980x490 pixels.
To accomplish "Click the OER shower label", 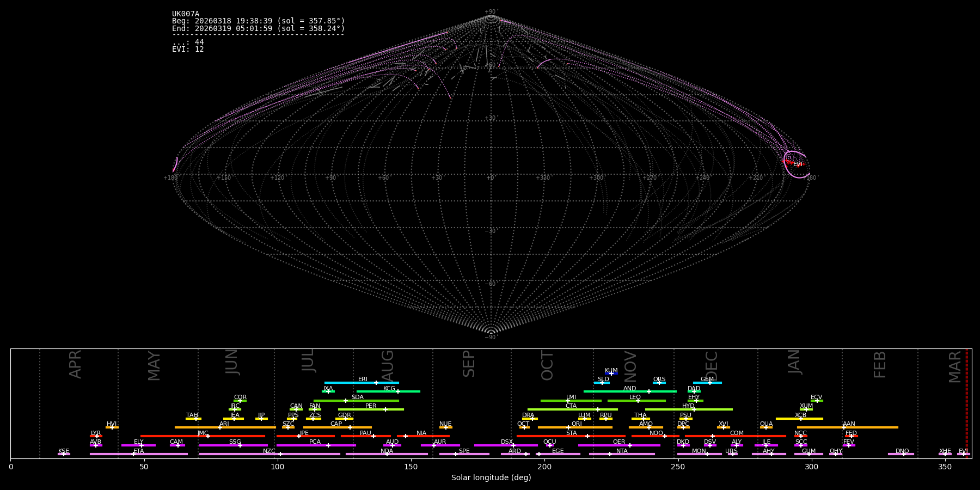I will (x=619, y=442).
